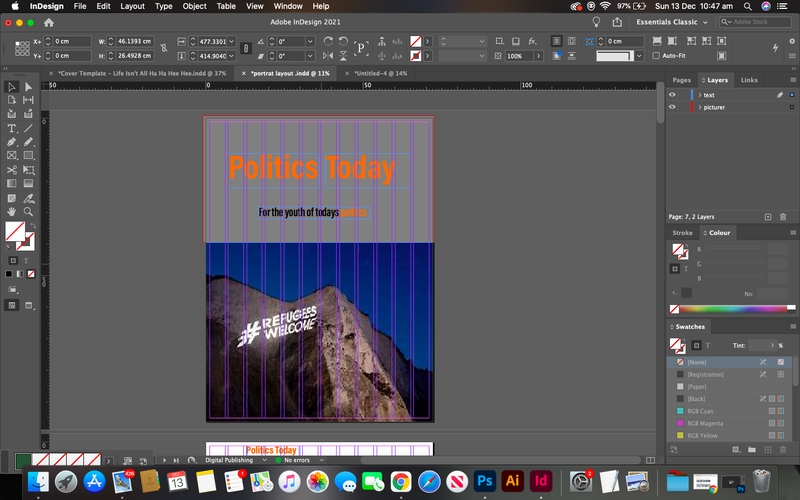Screen dimensions: 800x500
Task: Select the RGB Magenta swatch
Action: 730,423
